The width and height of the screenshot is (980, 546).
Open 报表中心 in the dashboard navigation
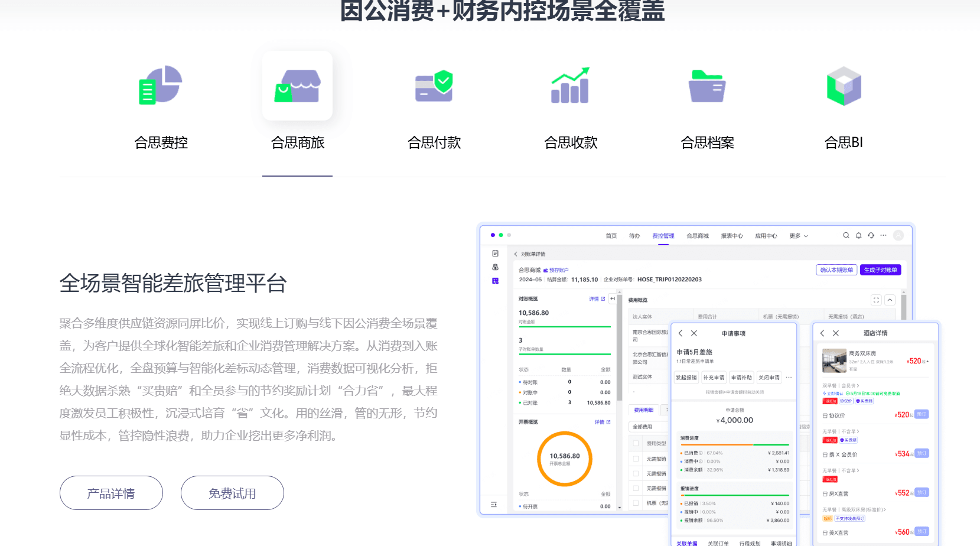click(x=732, y=236)
